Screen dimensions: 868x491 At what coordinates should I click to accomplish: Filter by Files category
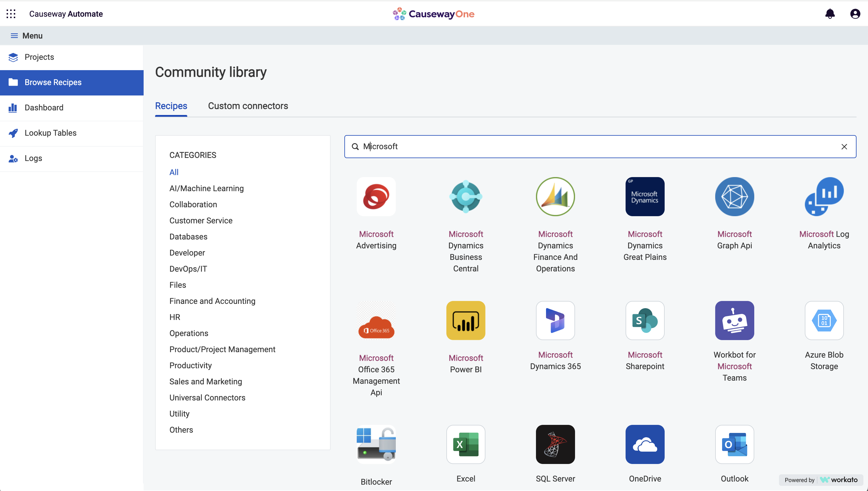pos(178,285)
